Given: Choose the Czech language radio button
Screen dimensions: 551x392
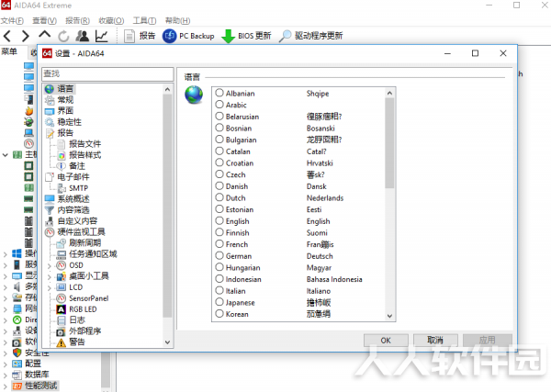Looking at the screenshot, I should (219, 174).
